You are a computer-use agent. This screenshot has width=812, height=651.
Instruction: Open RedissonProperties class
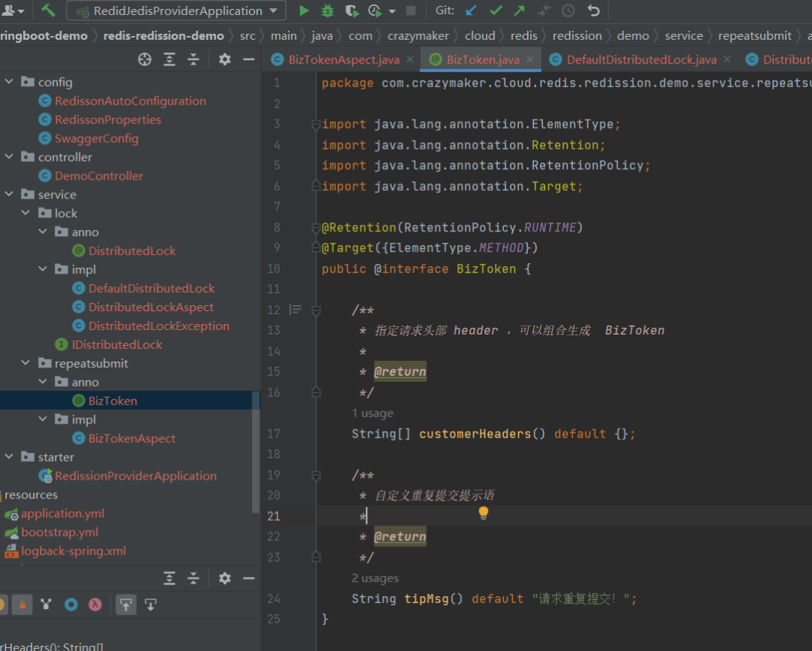click(x=108, y=120)
